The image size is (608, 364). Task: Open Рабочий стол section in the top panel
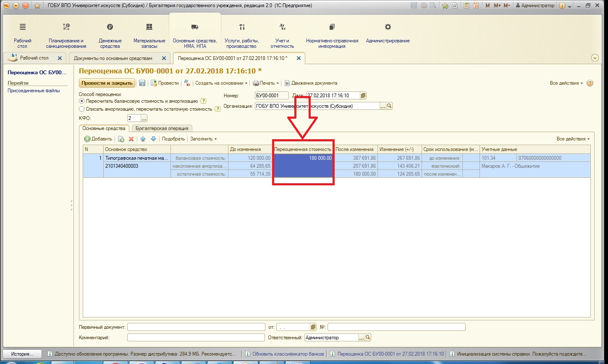[x=23, y=36]
